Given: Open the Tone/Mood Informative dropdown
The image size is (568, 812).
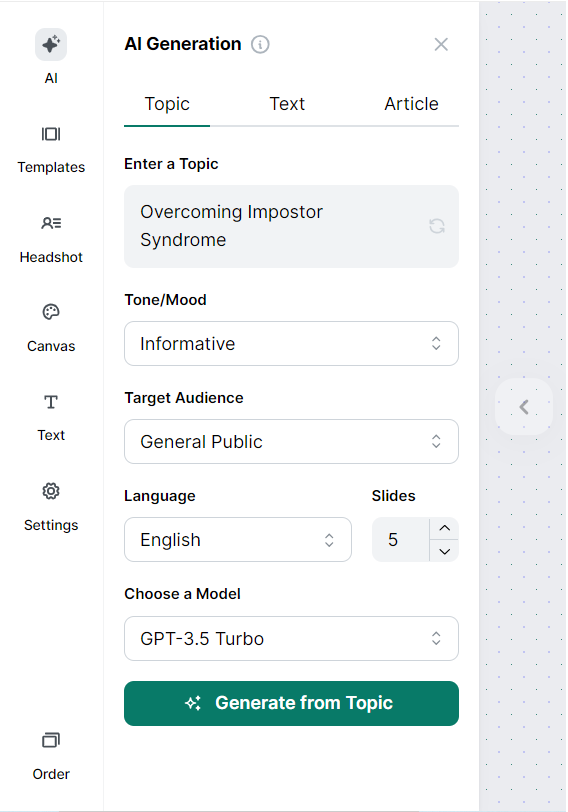Looking at the screenshot, I should point(291,344).
